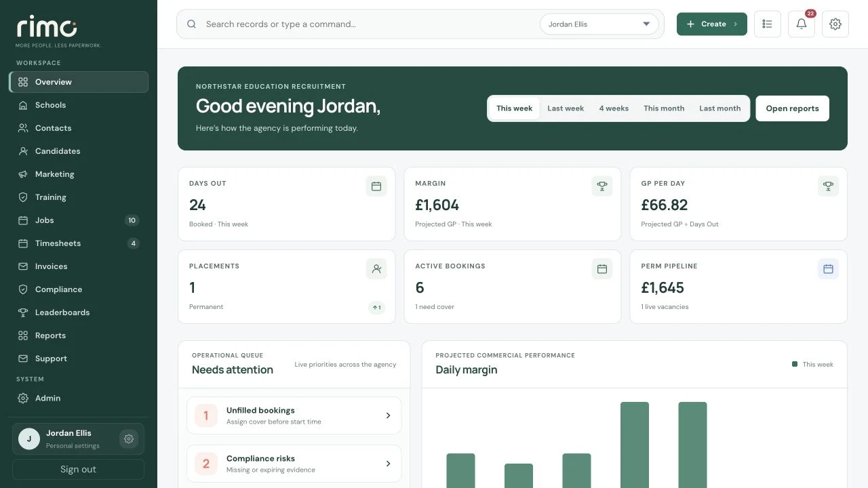
Task: Open Jobs with 10 badge
Action: pyautogui.click(x=79, y=220)
